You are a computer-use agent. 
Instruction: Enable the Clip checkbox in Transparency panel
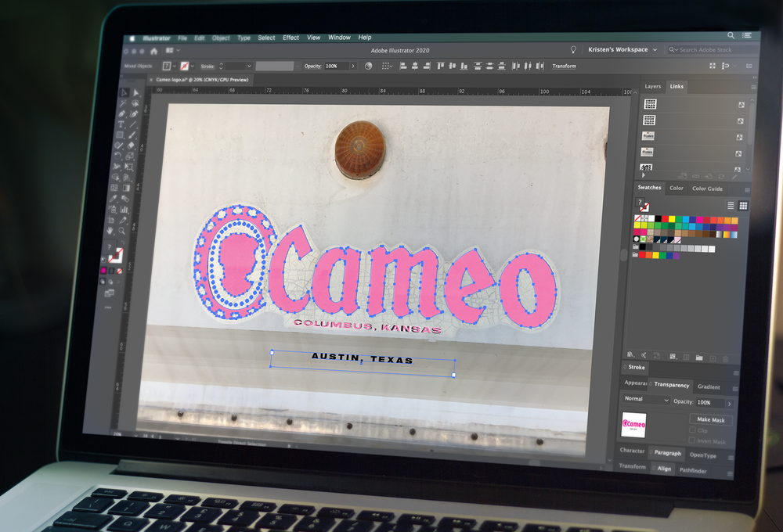693,430
